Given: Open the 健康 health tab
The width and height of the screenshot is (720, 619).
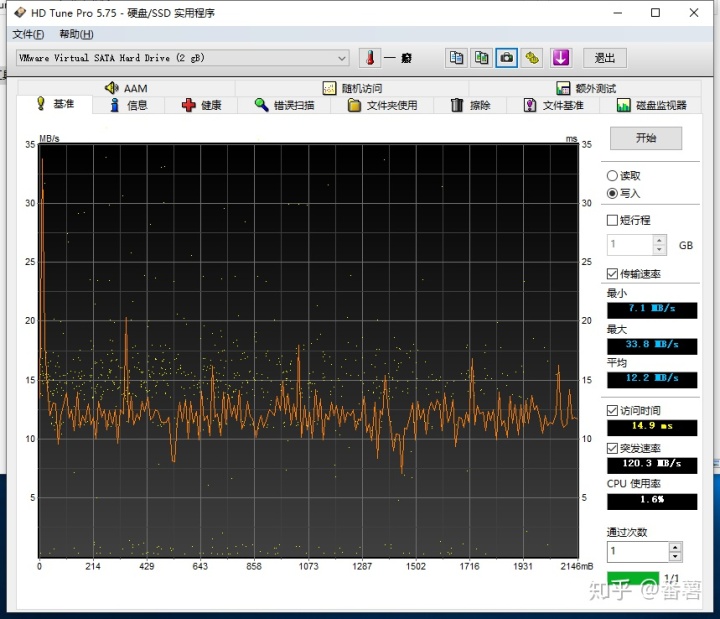Looking at the screenshot, I should click(201, 105).
